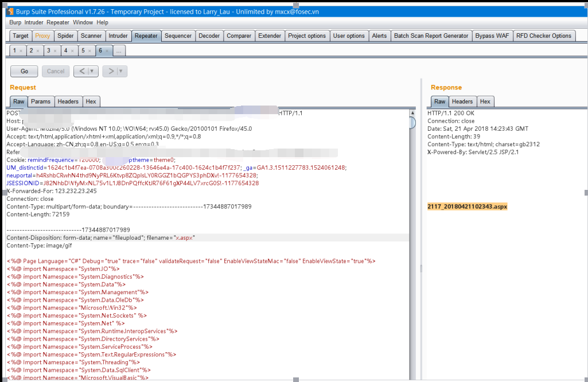588x382 pixels.
Task: Switch to the Target tool tab
Action: (x=20, y=36)
